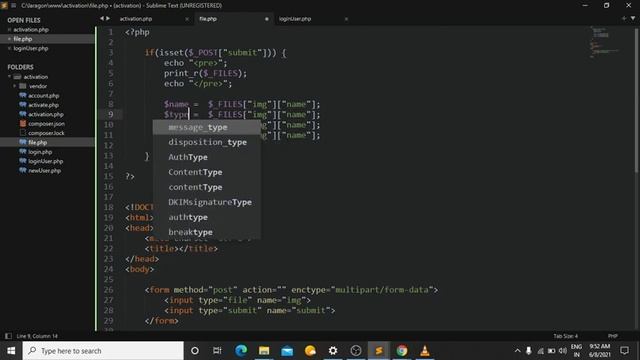Choose disposition_type autocomplete suggestion
Viewport: 640px width, 360px height.
coord(207,142)
